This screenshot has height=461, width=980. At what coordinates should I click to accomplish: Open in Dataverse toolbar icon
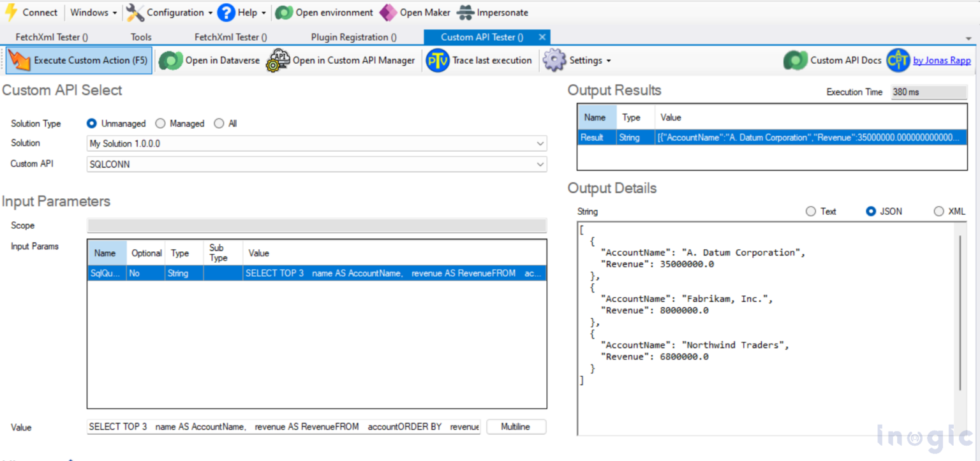(x=170, y=61)
